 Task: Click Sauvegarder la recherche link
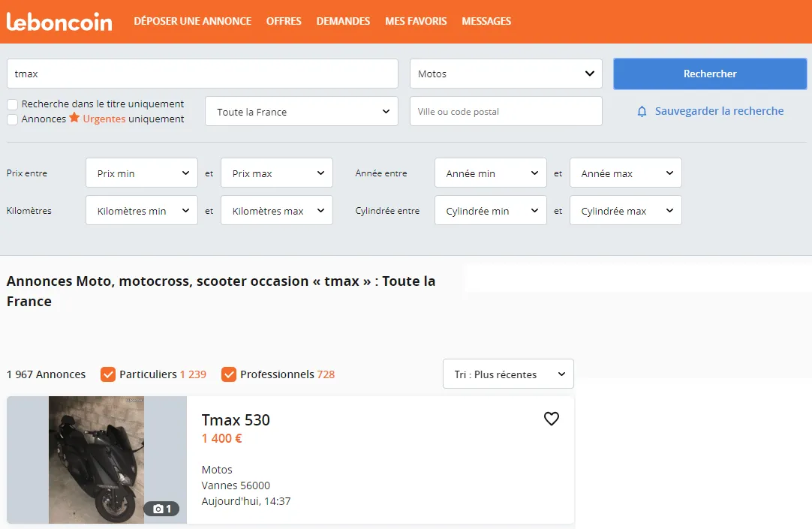click(x=719, y=111)
